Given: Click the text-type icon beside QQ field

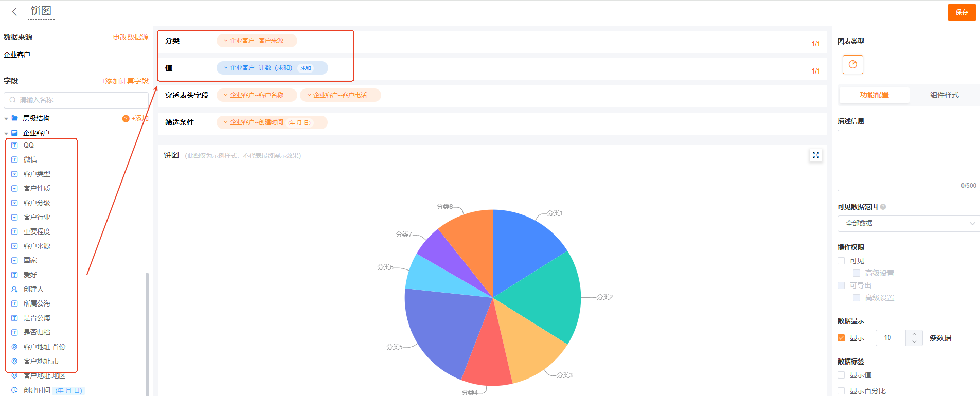Looking at the screenshot, I should click(14, 146).
